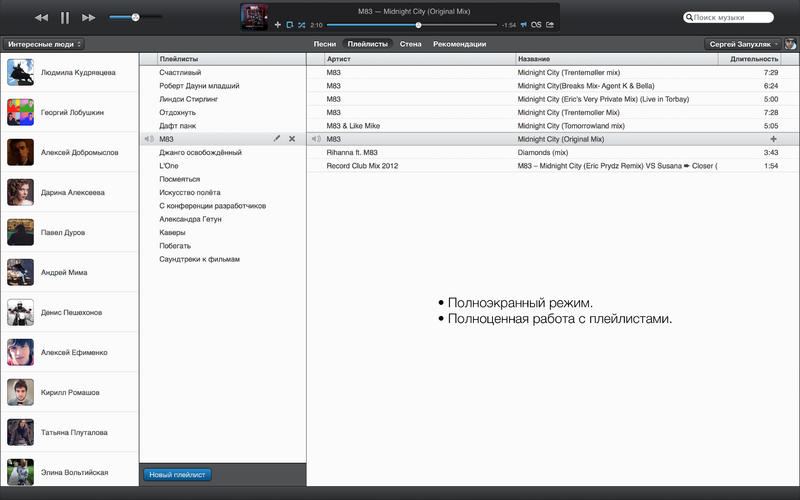This screenshot has width=800, height=500.
Task: Switch to the Стена tab
Action: click(410, 44)
